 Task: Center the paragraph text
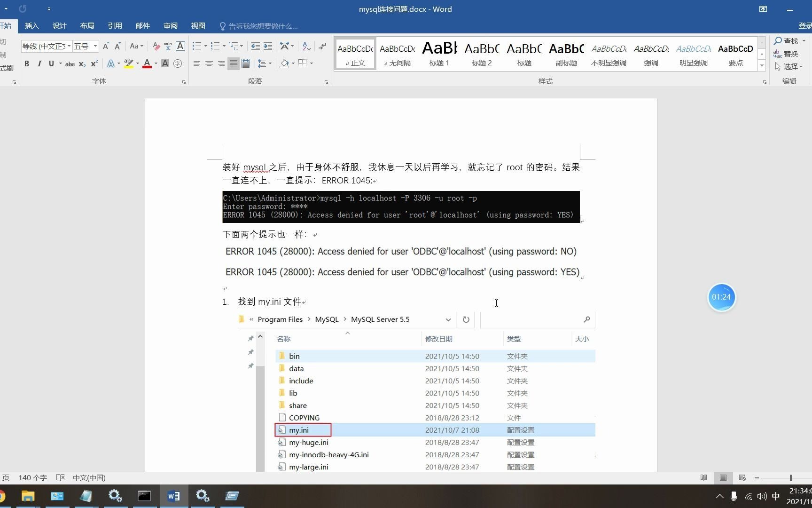click(x=209, y=63)
